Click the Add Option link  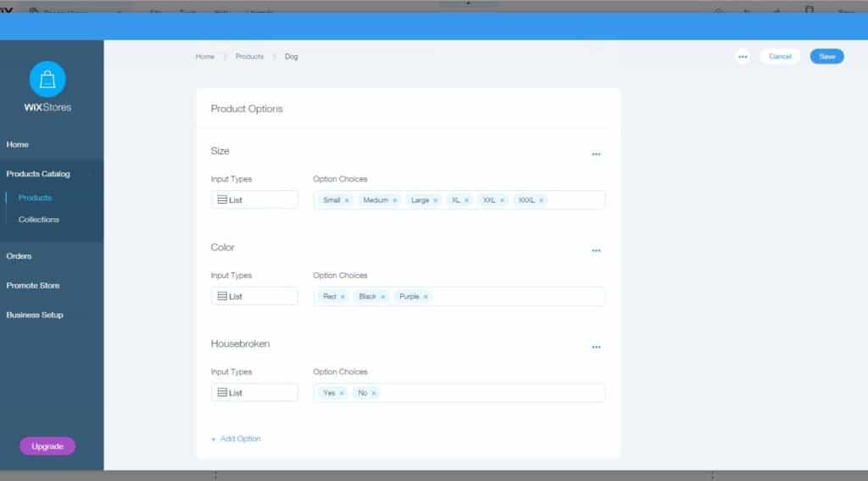tap(236, 439)
